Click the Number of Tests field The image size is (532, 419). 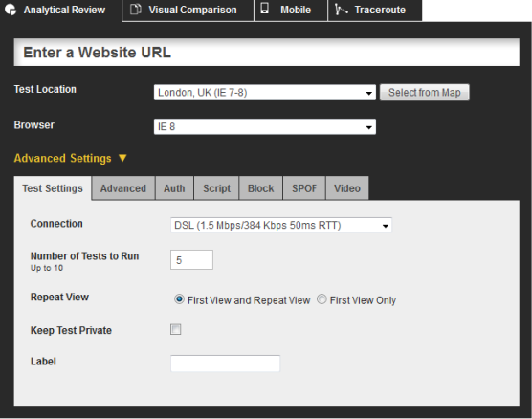click(x=191, y=260)
